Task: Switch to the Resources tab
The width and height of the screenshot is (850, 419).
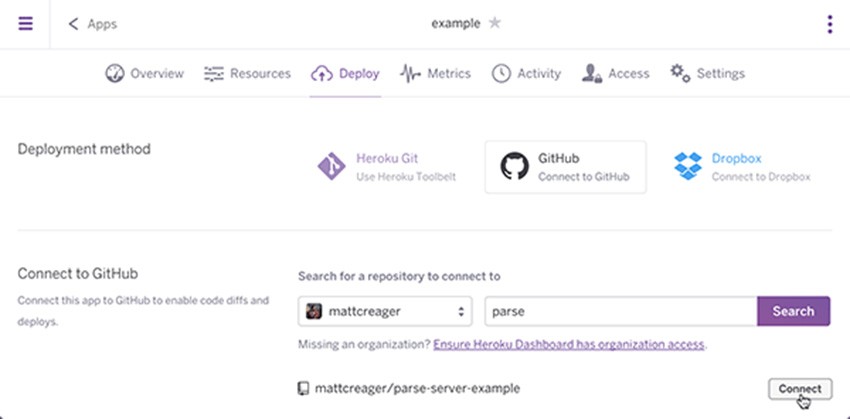Action: [x=247, y=73]
